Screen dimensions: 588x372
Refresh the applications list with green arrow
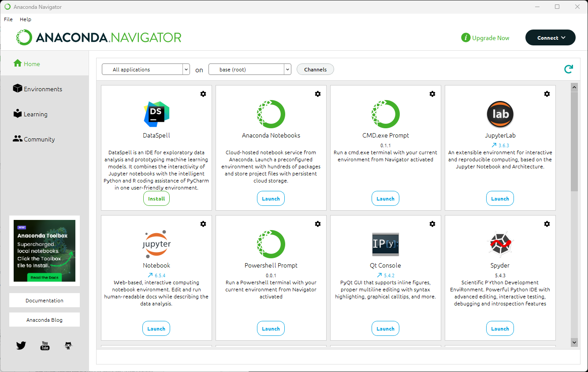click(569, 69)
